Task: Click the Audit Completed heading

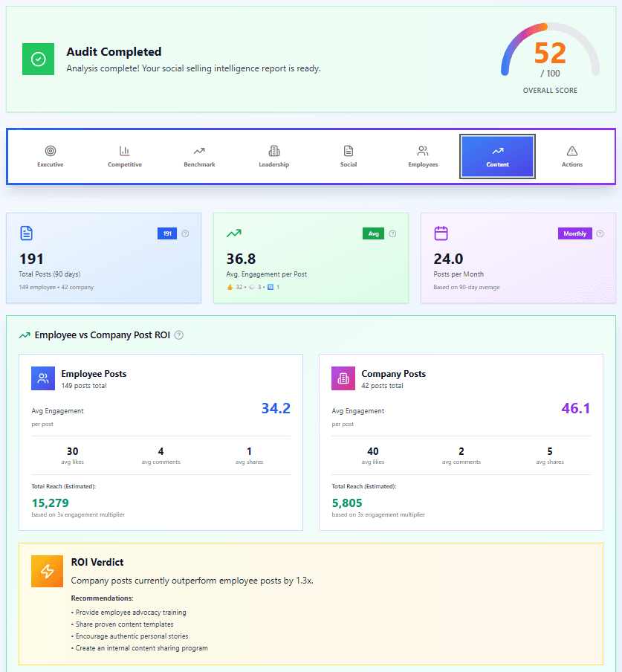Action: [114, 52]
